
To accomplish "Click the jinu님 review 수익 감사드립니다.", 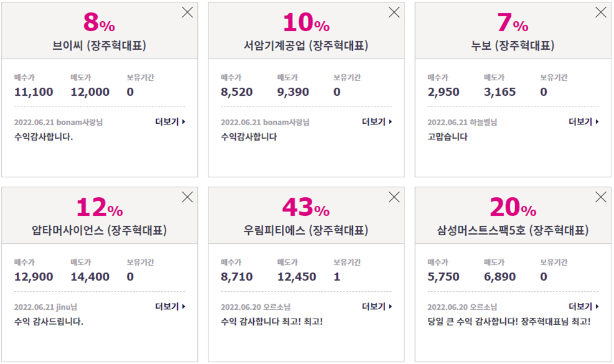I will (49, 322).
